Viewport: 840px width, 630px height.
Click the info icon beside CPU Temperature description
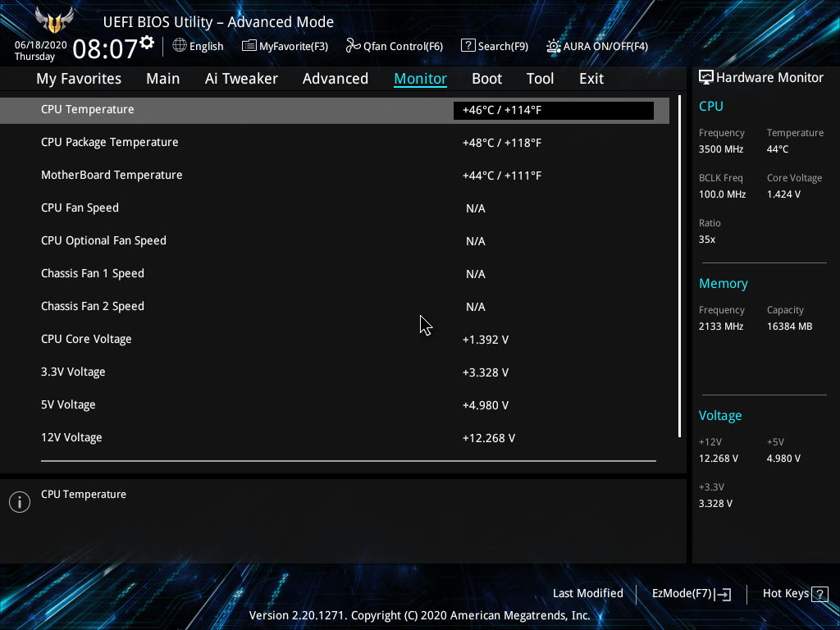pos(19,501)
